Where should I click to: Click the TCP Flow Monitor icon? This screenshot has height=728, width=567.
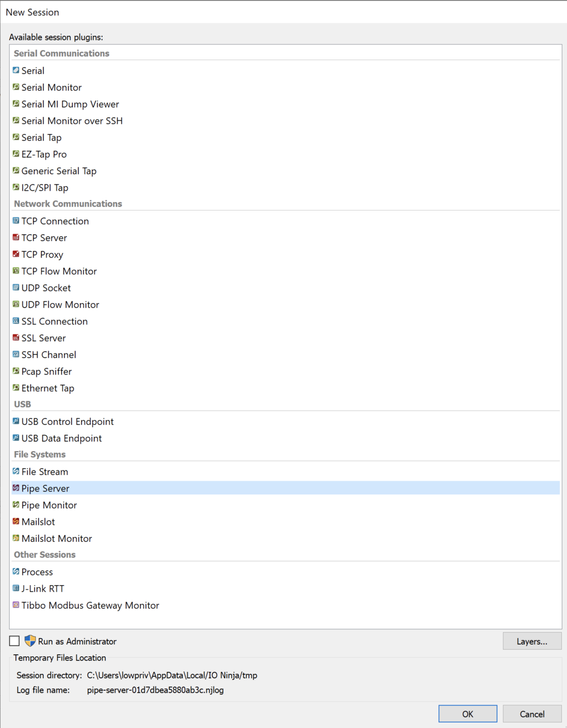click(x=16, y=271)
